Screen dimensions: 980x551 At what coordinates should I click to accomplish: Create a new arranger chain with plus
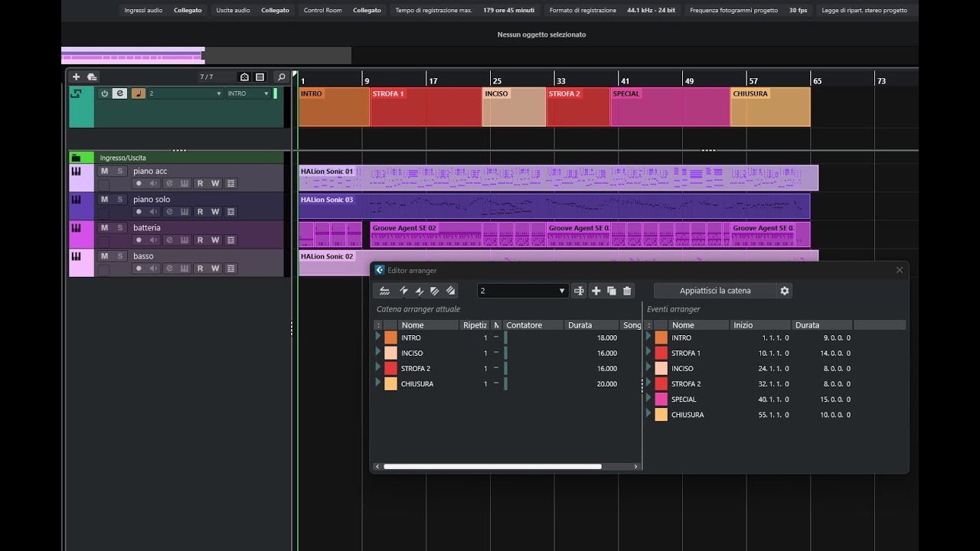(596, 291)
